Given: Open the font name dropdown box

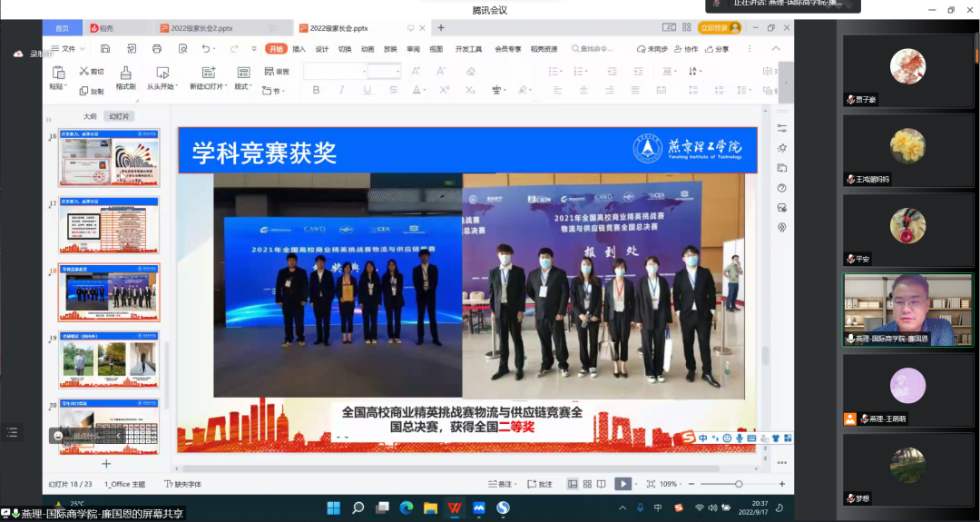Looking at the screenshot, I should [x=334, y=71].
